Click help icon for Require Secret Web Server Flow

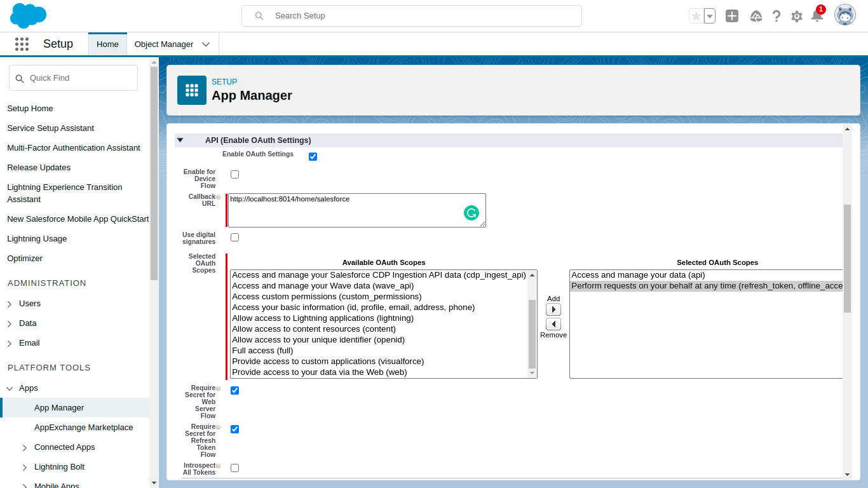coord(219,388)
